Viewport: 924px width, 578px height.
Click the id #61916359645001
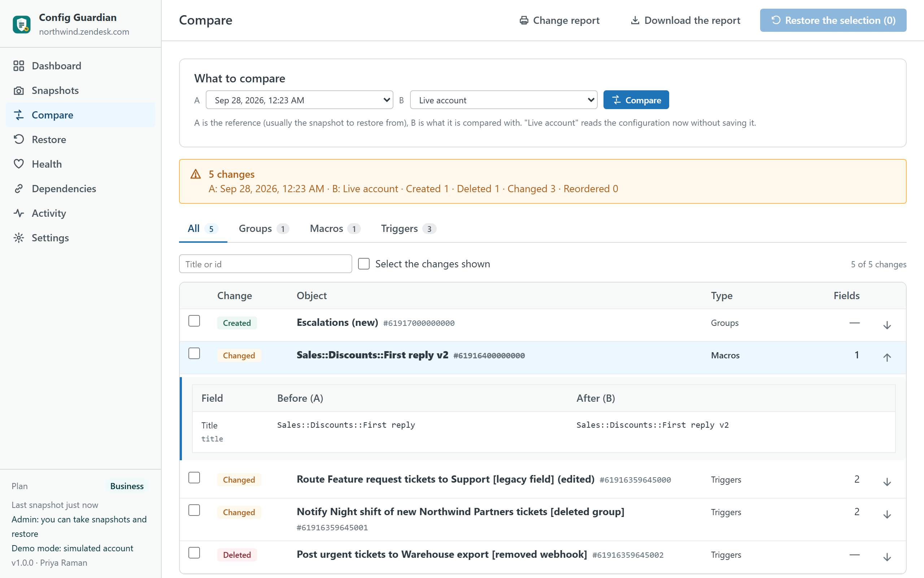pyautogui.click(x=332, y=527)
